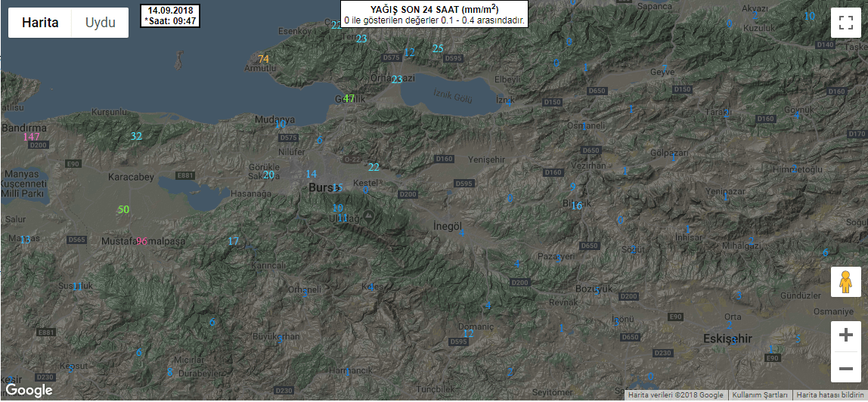Open Kullanım Şartları link
Screen dimensions: 868x402
pyautogui.click(x=760, y=395)
